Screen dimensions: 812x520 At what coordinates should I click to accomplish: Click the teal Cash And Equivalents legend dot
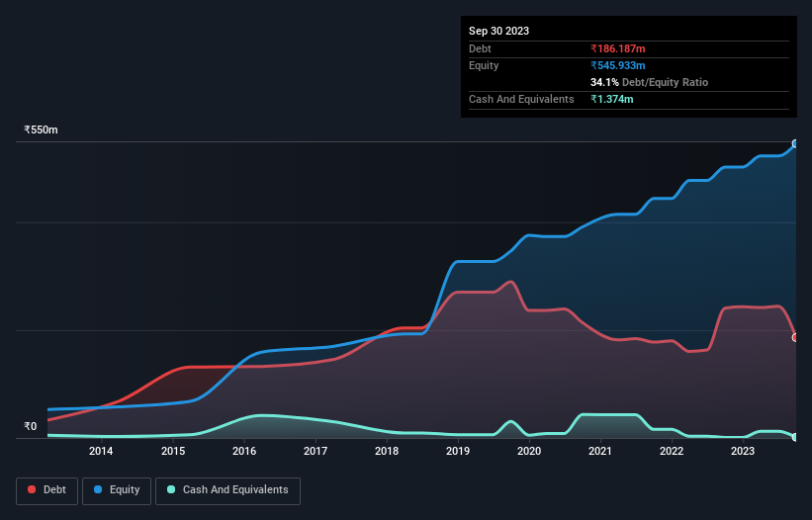tap(171, 489)
